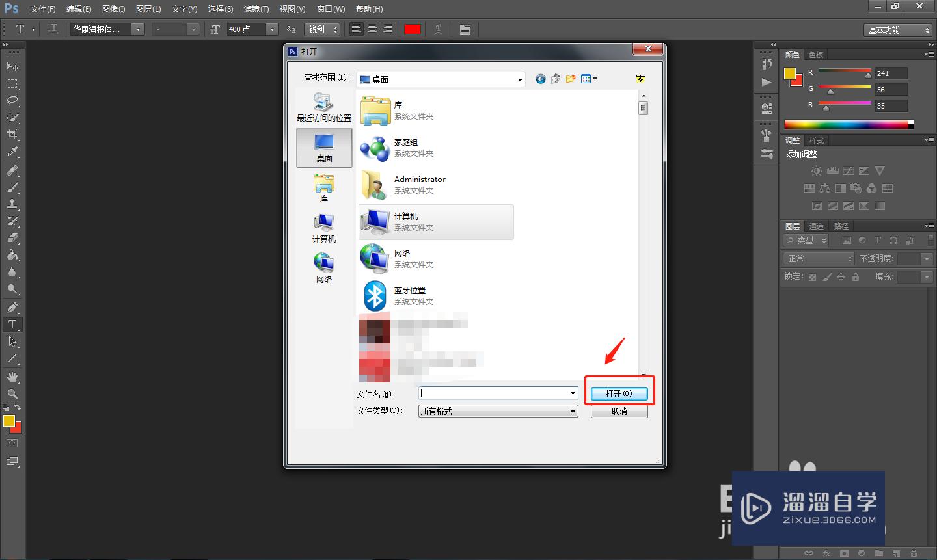Toggle center text alignment in the options bar
The image size is (937, 560).
(372, 29)
